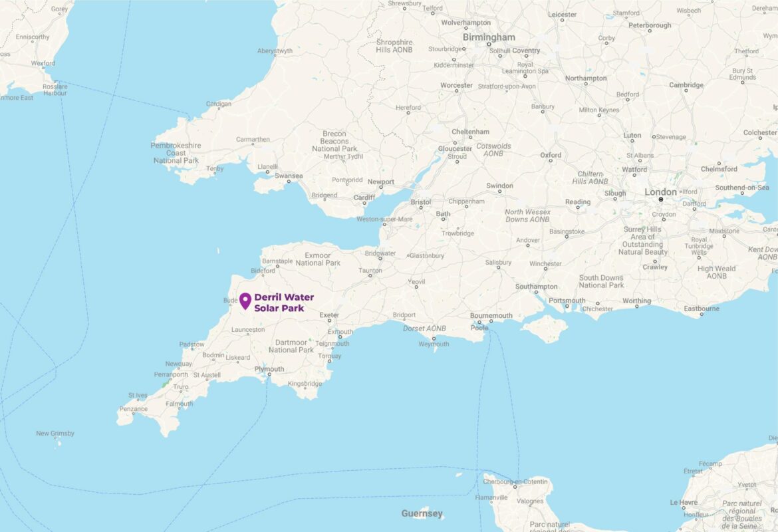Click the Bournemouth city label

[491, 316]
